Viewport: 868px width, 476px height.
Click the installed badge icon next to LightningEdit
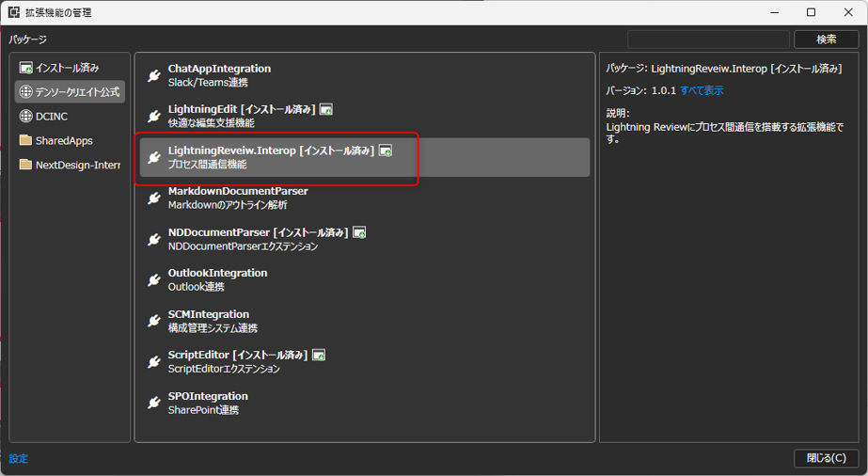pyautogui.click(x=326, y=110)
